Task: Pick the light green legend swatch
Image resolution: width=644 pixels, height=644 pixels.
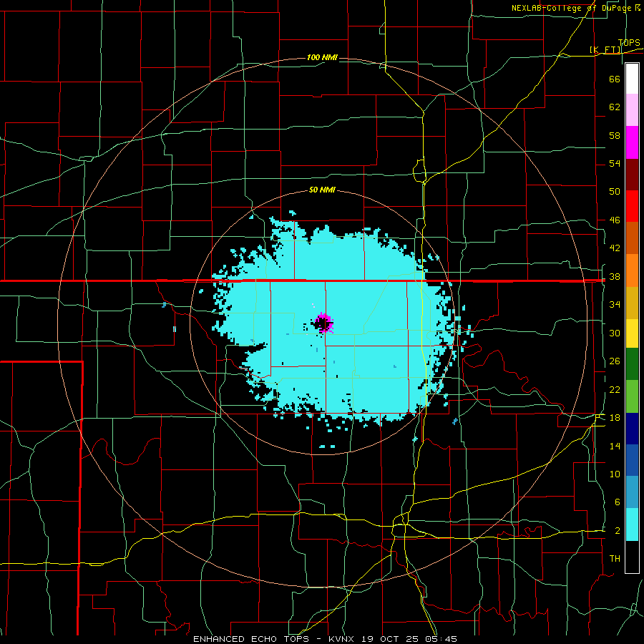Action: point(632,396)
